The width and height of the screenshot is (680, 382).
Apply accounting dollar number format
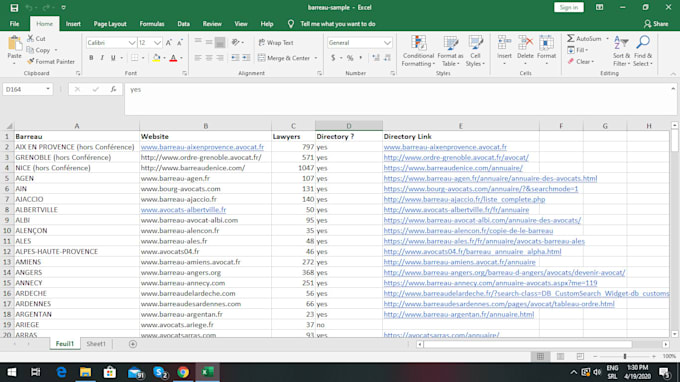point(333,58)
